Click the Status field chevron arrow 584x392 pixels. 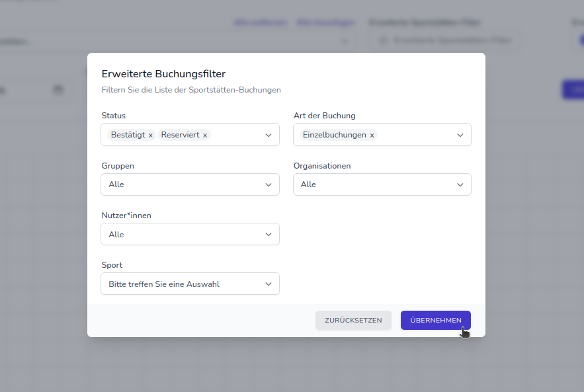[269, 135]
